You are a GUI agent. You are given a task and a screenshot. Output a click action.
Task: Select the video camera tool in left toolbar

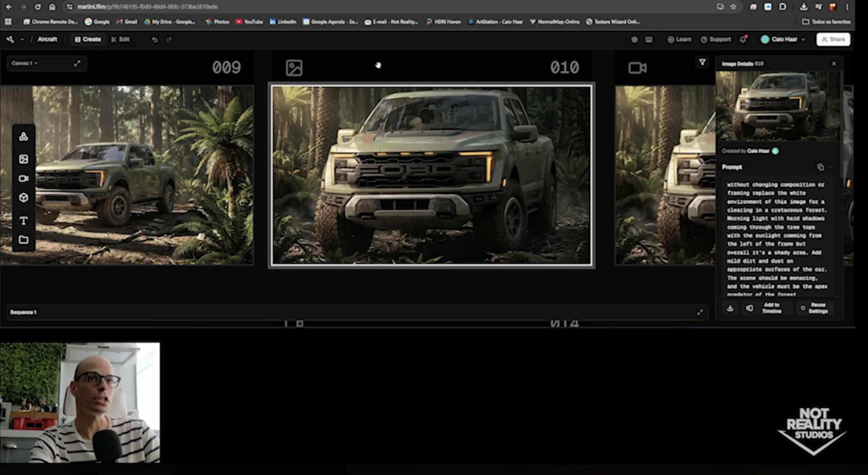tap(23, 178)
